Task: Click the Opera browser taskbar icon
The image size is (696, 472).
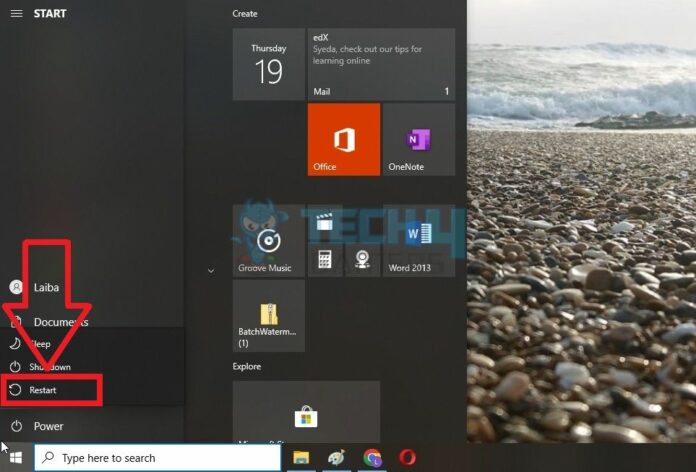Action: [407, 458]
